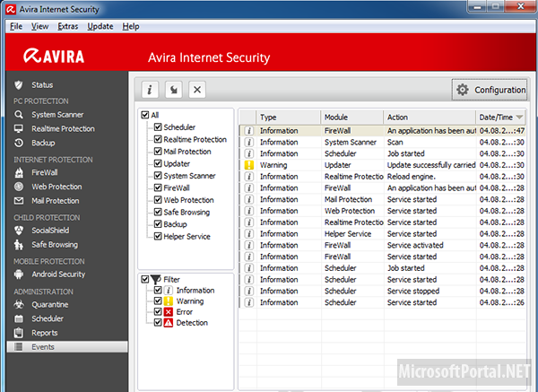The height and width of the screenshot is (392, 538).
Task: Uncheck the Safe Browsing module checkbox
Action: pos(158,212)
